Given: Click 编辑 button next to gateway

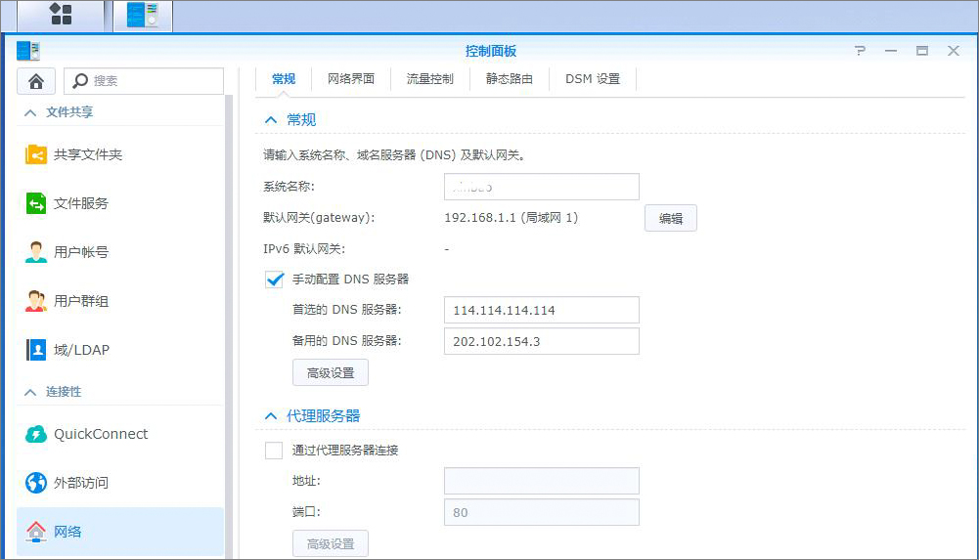Looking at the screenshot, I should [x=671, y=219].
